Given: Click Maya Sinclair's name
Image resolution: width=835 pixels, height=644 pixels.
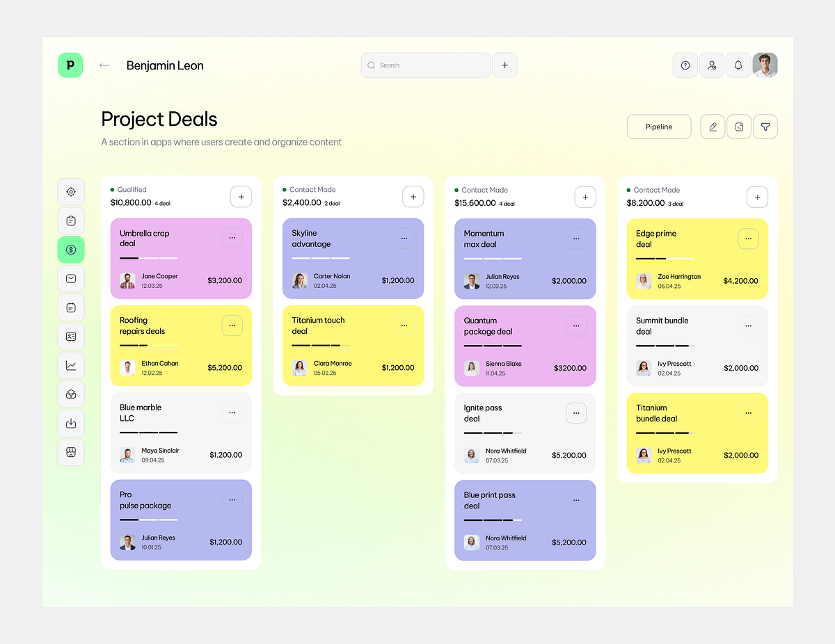Looking at the screenshot, I should pos(160,451).
